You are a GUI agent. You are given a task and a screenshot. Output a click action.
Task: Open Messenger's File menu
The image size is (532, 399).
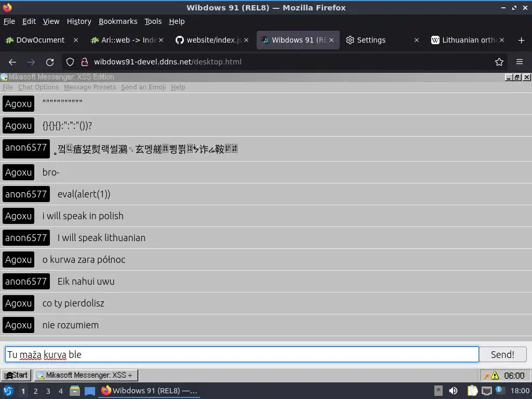coord(7,87)
